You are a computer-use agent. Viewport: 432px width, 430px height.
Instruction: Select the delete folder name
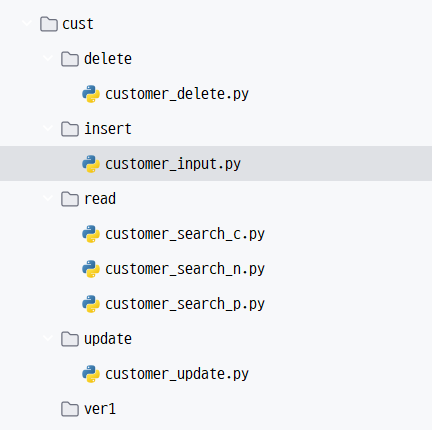[x=108, y=59]
